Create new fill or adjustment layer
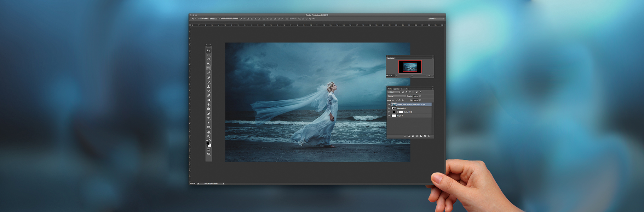Viewport: 644px width, 212px height. (x=417, y=136)
